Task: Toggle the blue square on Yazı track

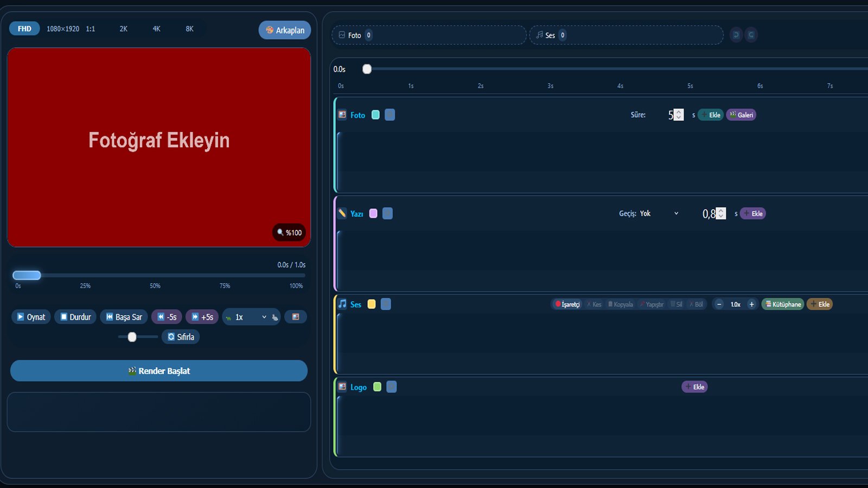Action: [387, 214]
